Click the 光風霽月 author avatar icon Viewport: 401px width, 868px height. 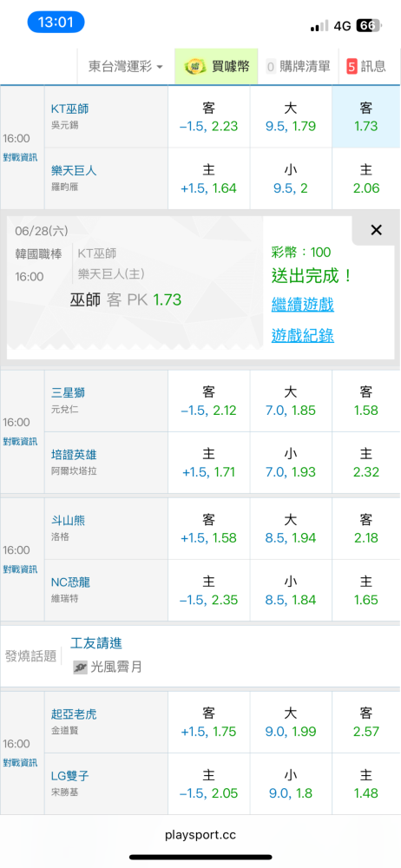click(x=81, y=667)
